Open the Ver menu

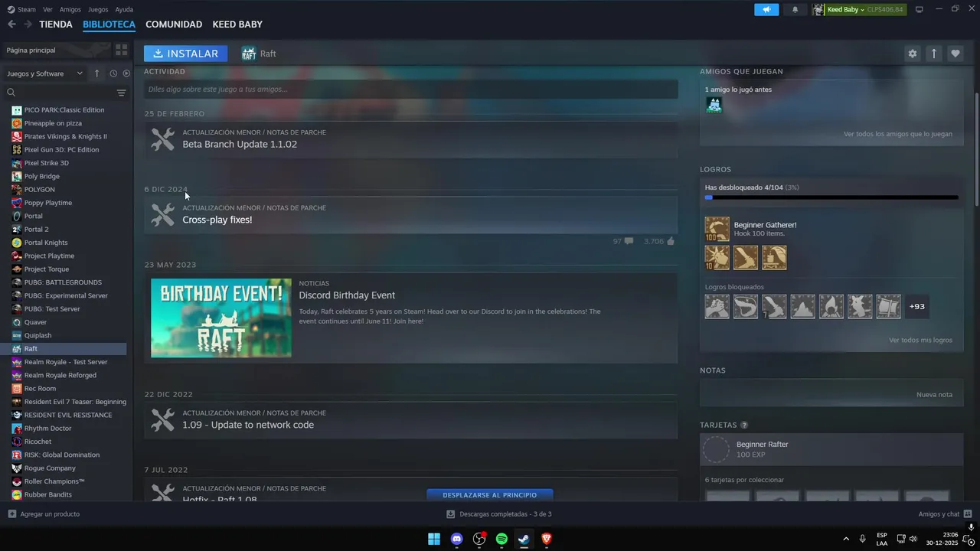pyautogui.click(x=47, y=9)
